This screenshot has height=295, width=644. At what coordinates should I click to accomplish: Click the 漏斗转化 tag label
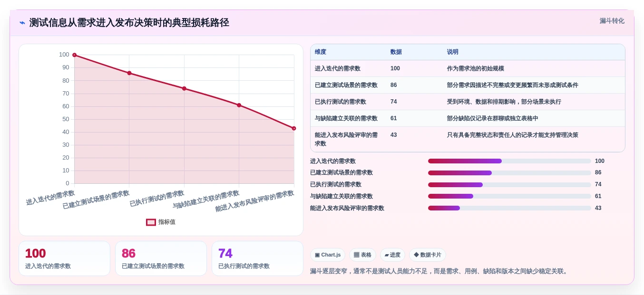[612, 21]
